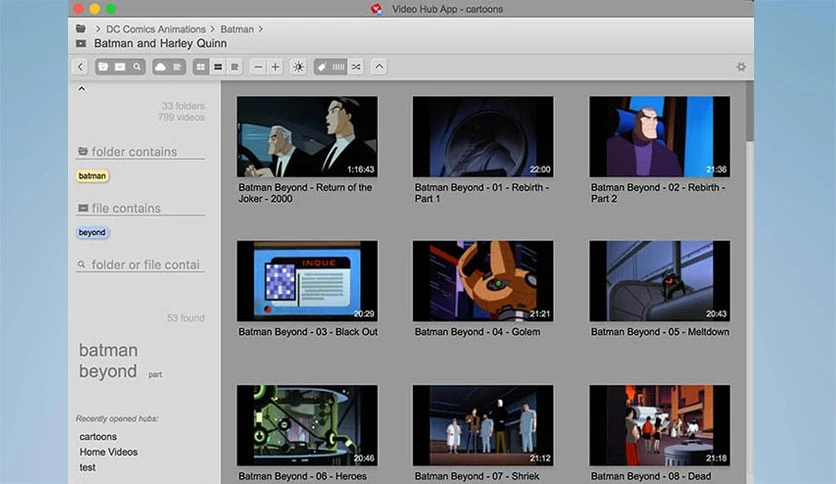Click the back arrow in the toolbar
The image size is (836, 484).
coord(81,67)
